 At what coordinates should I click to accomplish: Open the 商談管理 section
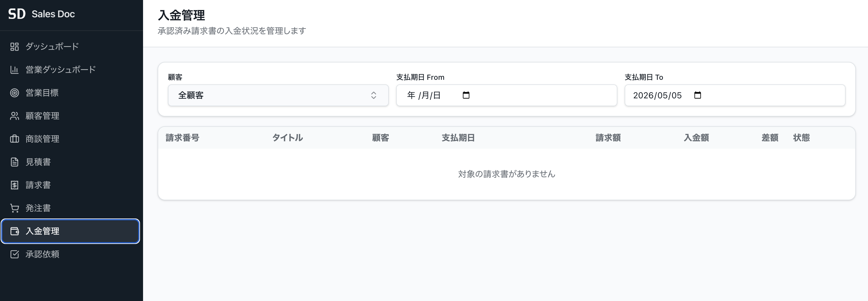point(70,139)
